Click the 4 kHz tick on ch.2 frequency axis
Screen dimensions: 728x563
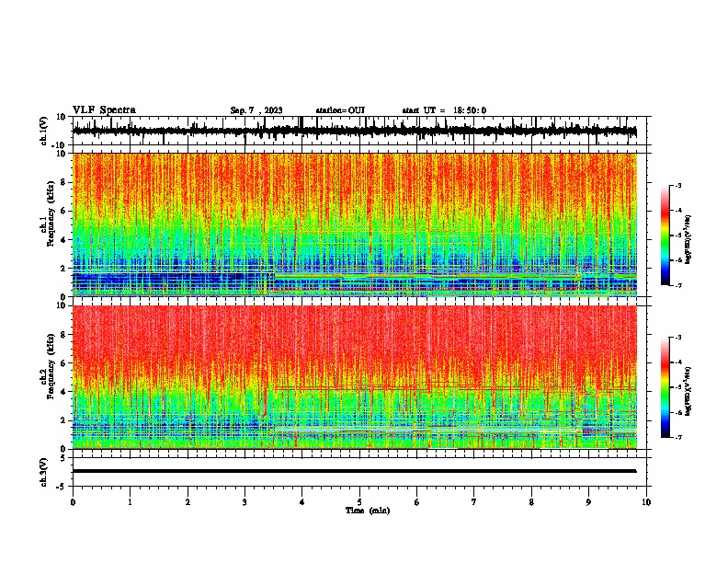(63, 392)
